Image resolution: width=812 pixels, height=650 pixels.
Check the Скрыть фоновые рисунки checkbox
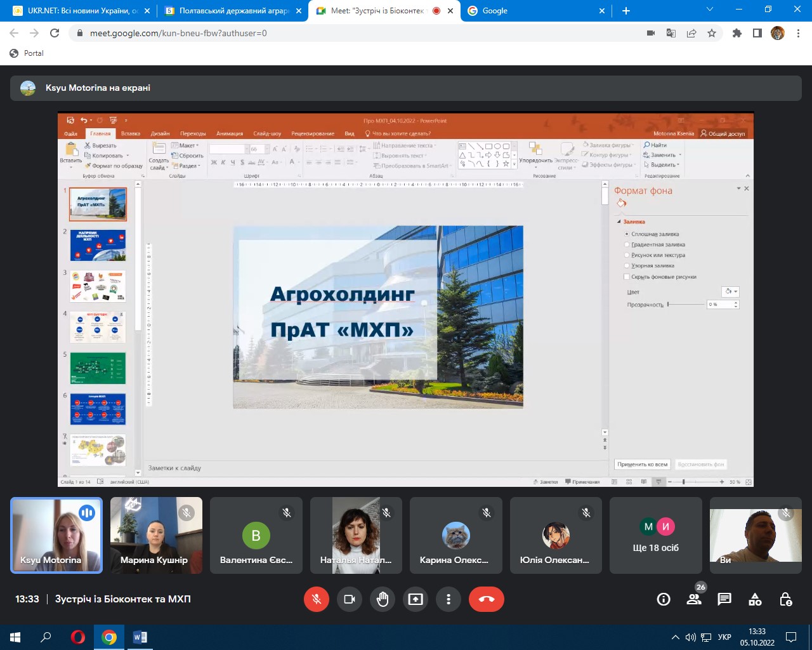tap(627, 277)
